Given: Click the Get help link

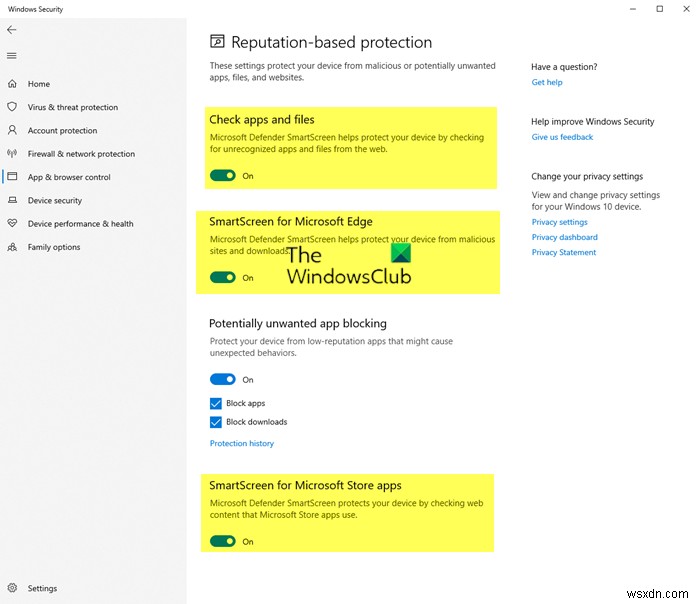Looking at the screenshot, I should (x=547, y=82).
